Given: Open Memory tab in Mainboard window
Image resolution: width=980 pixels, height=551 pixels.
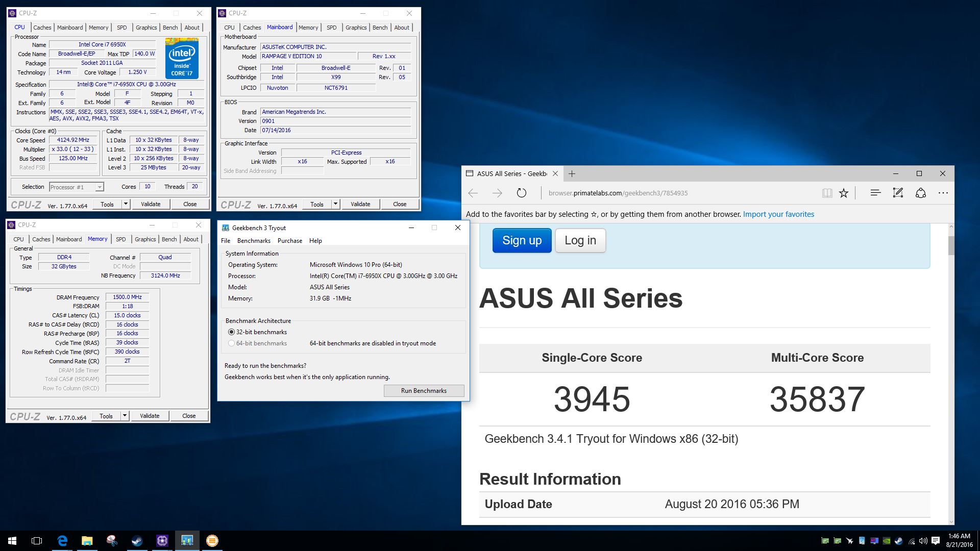Looking at the screenshot, I should coord(308,28).
